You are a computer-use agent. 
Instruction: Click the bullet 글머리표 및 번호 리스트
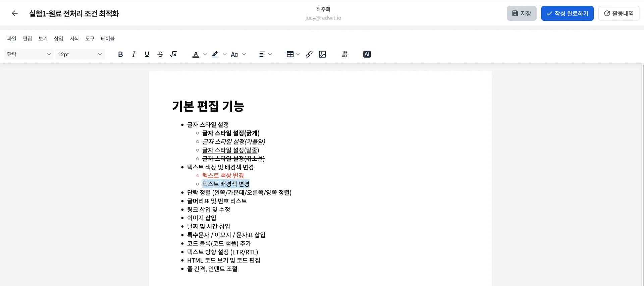[x=217, y=201]
